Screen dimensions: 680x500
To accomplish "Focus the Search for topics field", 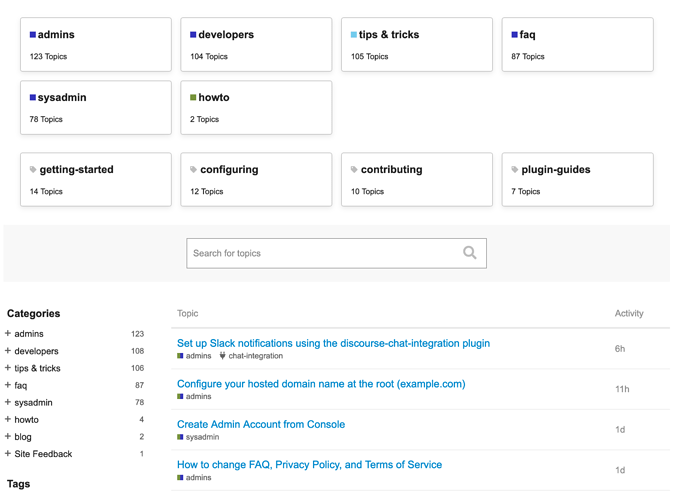I will tap(337, 253).
